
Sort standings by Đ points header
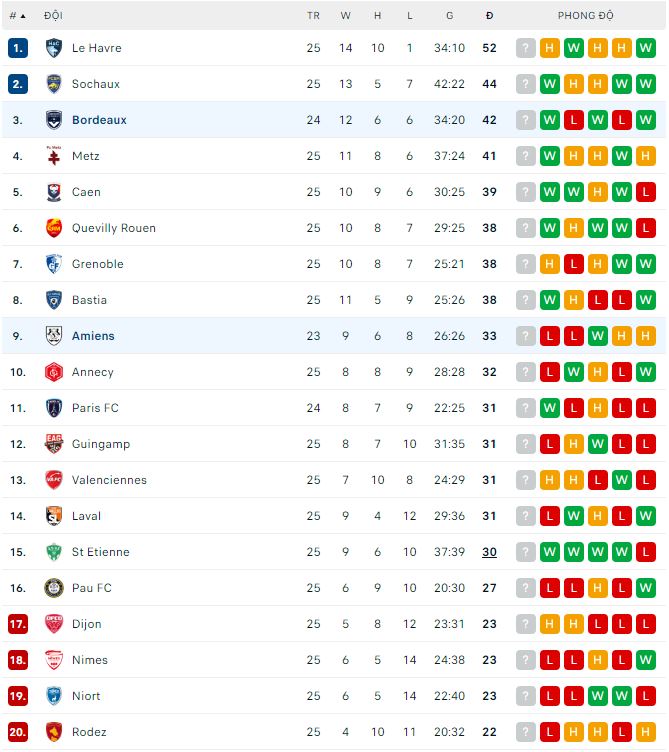(489, 16)
